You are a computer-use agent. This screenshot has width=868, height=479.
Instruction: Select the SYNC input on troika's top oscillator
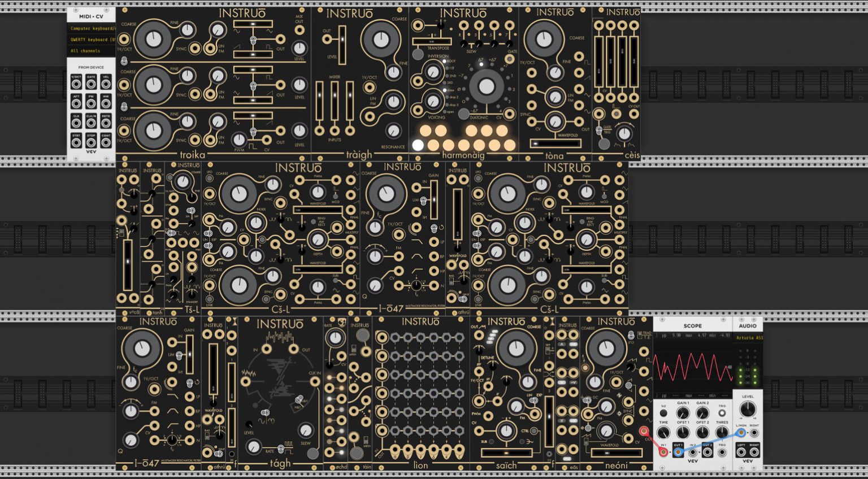195,47
